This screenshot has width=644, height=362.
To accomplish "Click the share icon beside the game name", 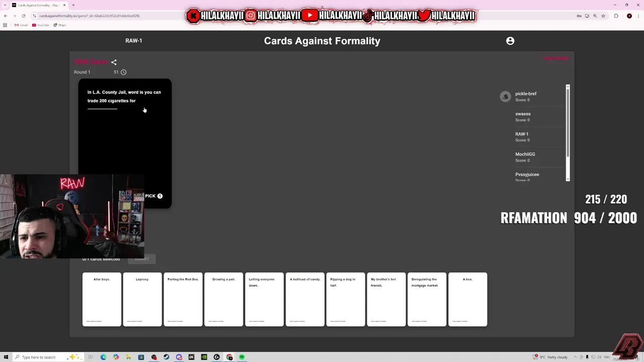I will pos(114,62).
